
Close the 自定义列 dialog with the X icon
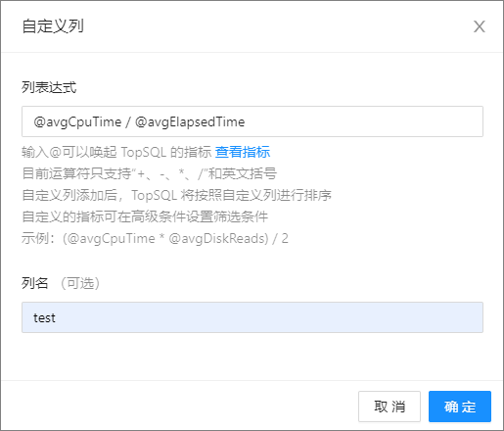coord(480,26)
